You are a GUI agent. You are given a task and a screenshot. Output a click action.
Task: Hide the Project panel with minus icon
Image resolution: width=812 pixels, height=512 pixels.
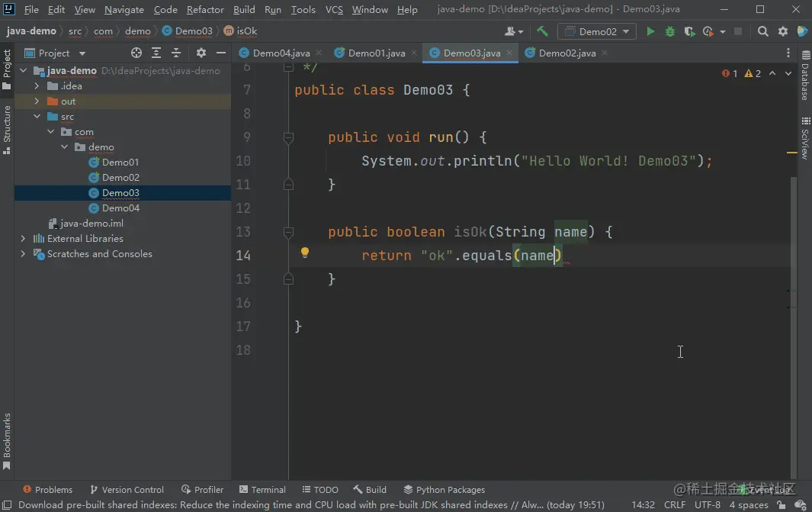(x=221, y=53)
